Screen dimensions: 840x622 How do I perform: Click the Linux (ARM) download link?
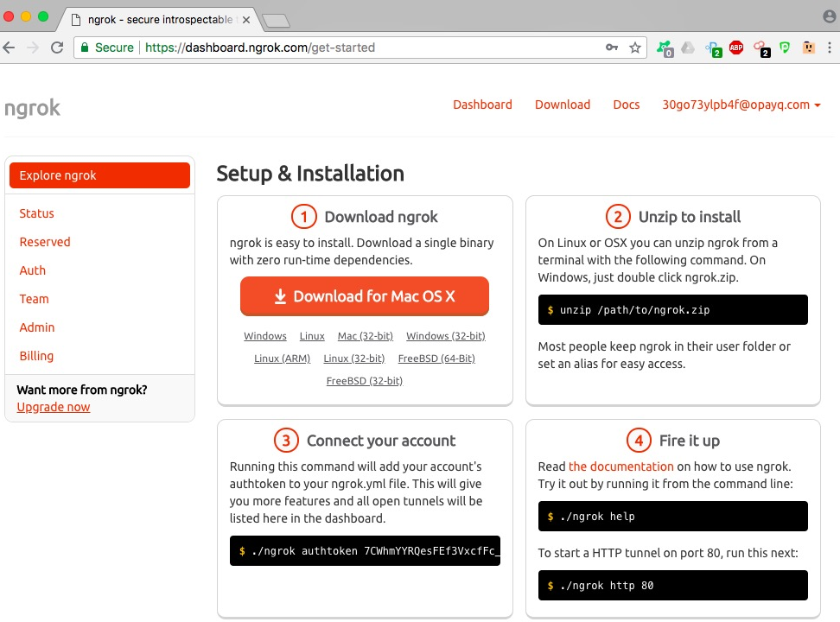click(x=282, y=359)
